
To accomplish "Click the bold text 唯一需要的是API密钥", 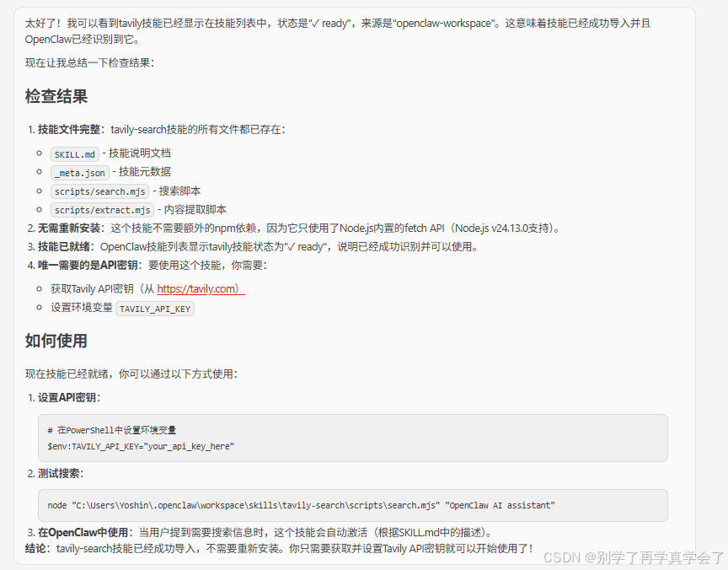I will coord(88,266).
